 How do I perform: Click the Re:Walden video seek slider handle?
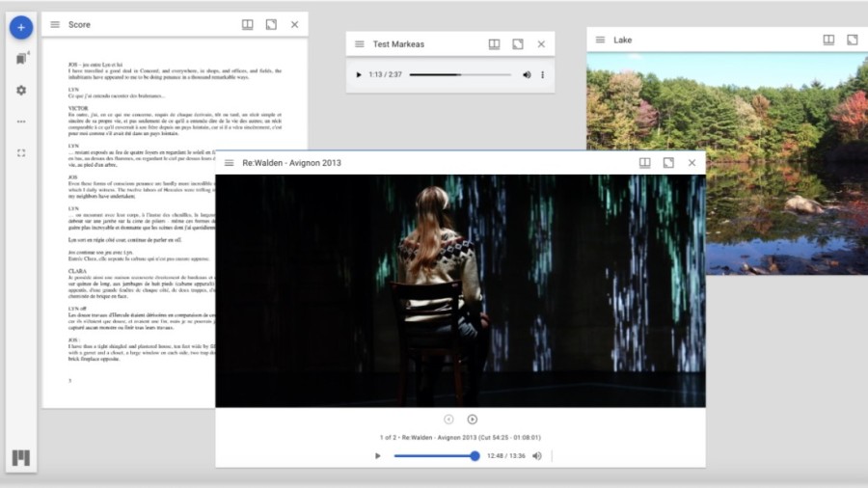(x=475, y=456)
